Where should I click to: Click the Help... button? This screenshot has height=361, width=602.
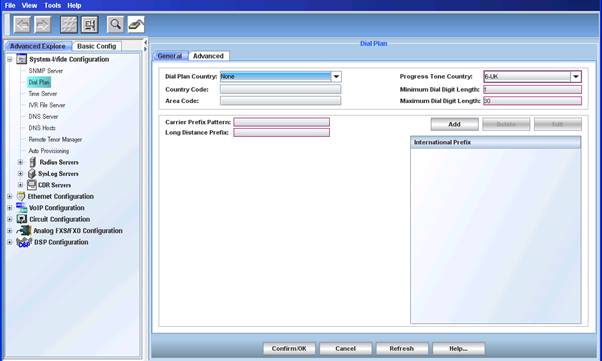[458, 349]
